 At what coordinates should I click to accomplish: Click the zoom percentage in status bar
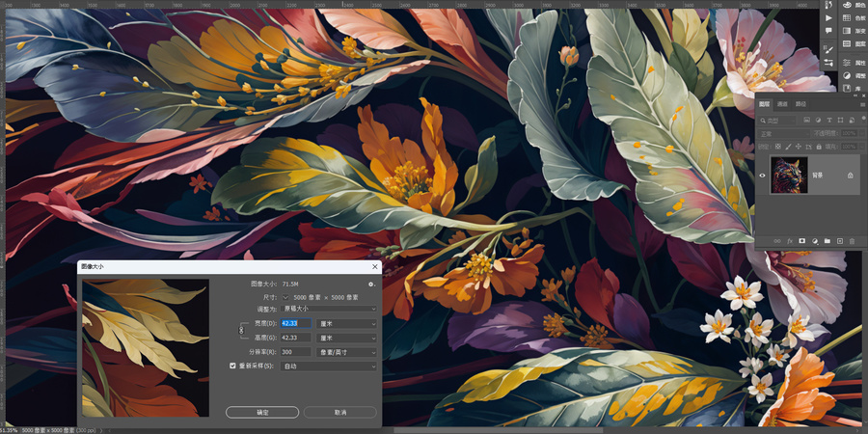[9, 430]
